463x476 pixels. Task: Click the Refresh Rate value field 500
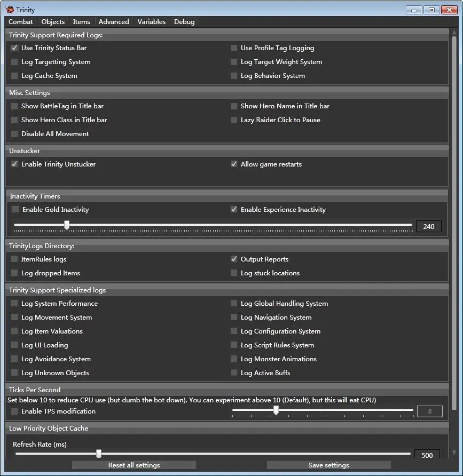coord(427,455)
